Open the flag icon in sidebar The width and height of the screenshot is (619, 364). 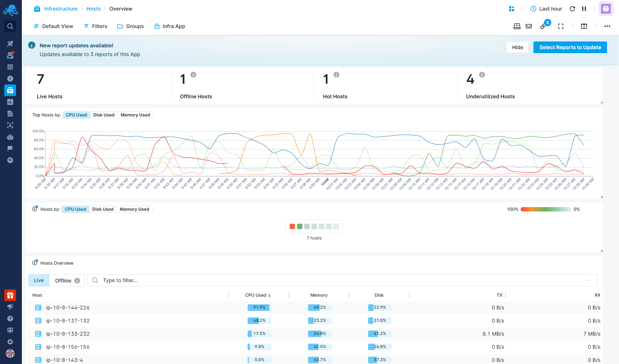[10, 149]
